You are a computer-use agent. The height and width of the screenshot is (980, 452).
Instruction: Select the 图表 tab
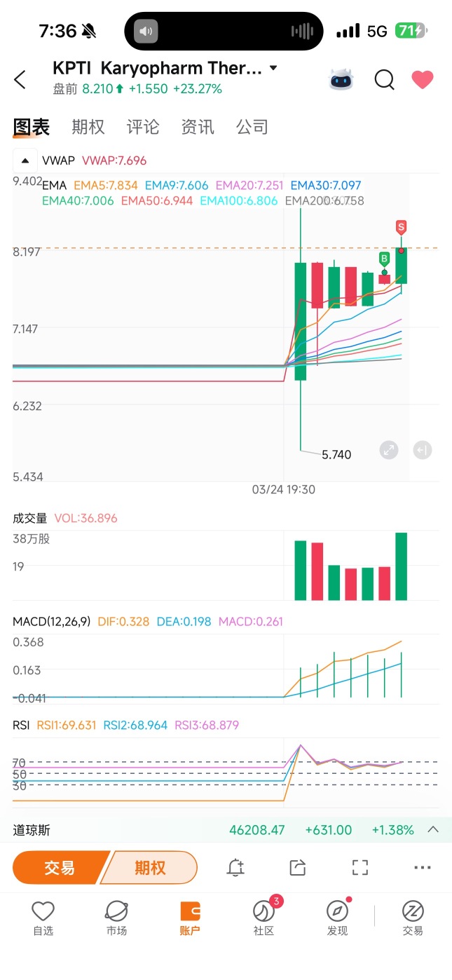(32, 128)
